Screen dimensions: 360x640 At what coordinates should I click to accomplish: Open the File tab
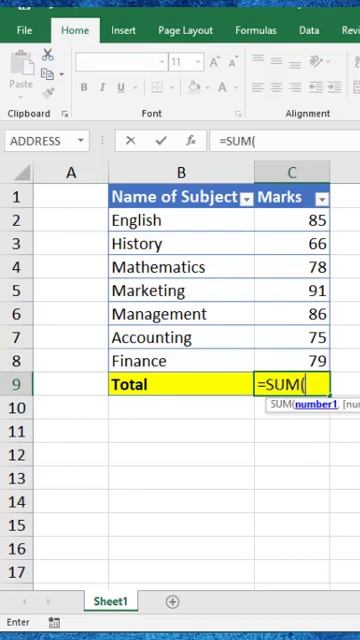(24, 31)
